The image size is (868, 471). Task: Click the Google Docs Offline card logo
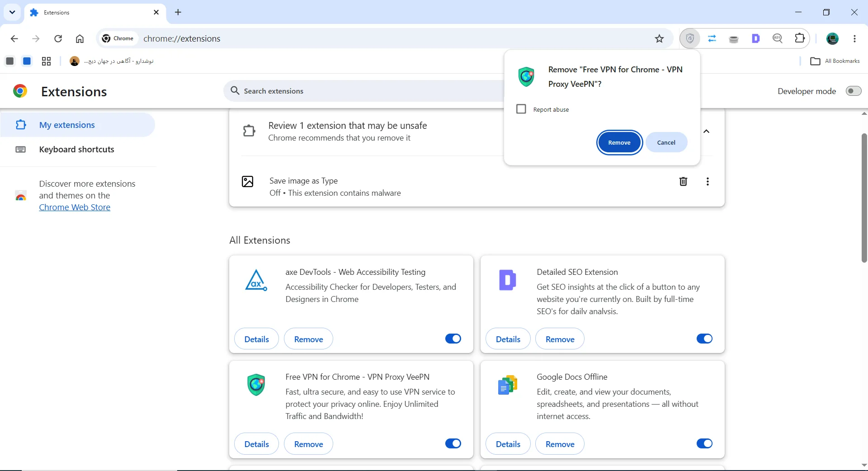click(507, 385)
